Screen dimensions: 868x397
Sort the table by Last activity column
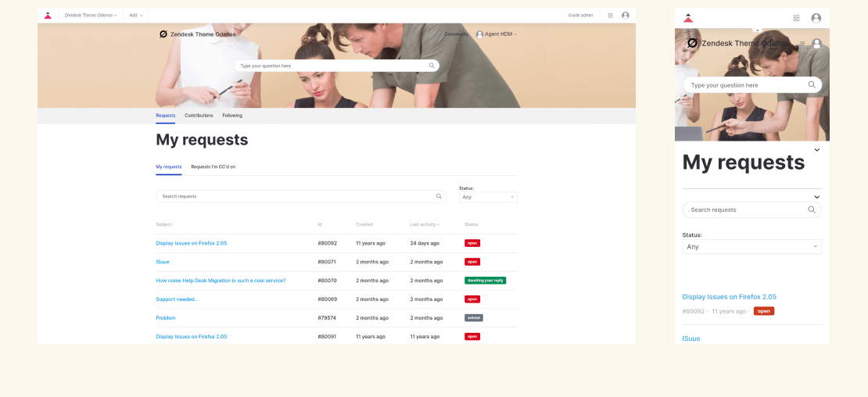tap(424, 224)
